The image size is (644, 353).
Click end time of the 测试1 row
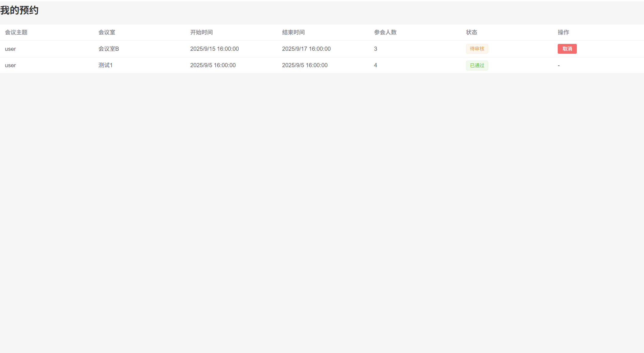(x=305, y=65)
